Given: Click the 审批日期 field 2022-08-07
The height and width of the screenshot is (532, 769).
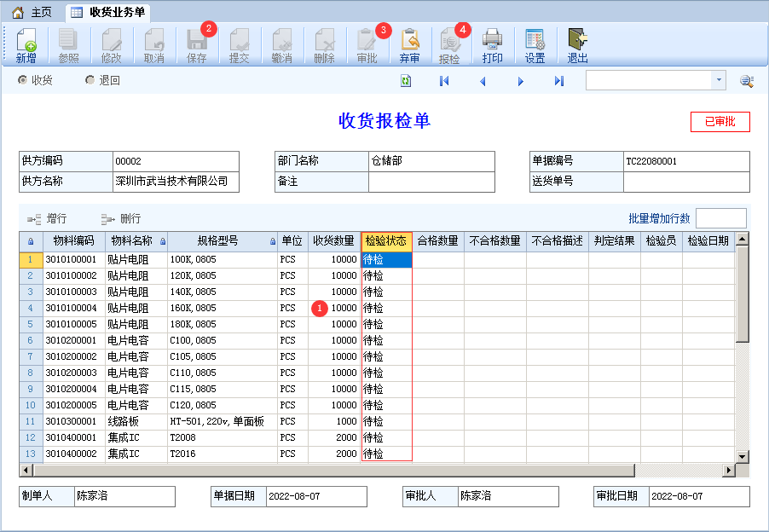Looking at the screenshot, I should [x=699, y=496].
